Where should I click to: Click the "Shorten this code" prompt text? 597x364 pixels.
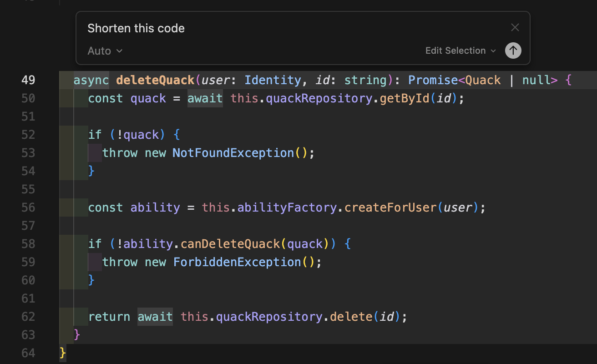coord(136,28)
